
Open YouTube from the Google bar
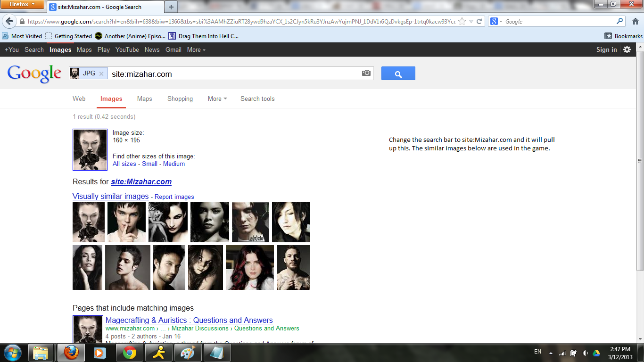(x=127, y=49)
